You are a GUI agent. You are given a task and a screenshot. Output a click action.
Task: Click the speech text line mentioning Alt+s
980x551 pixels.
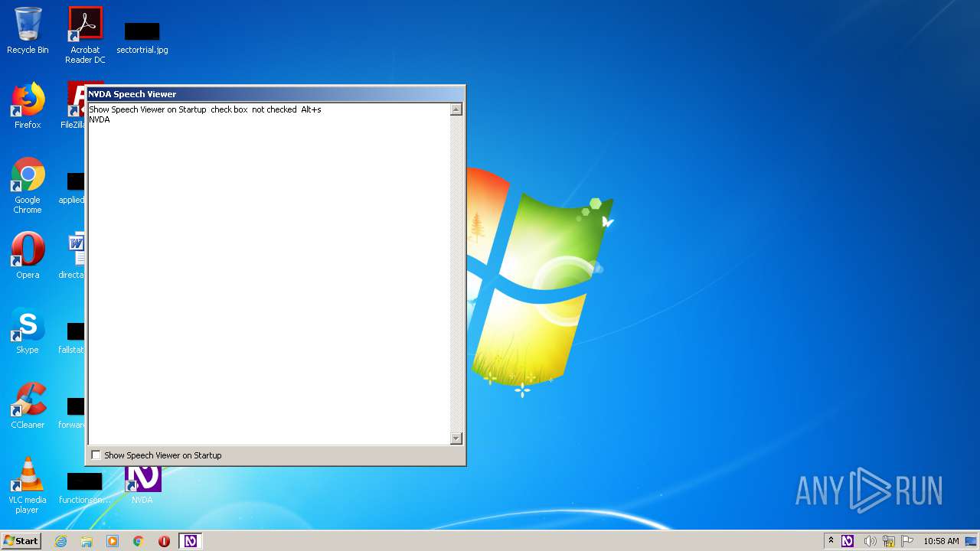205,109
